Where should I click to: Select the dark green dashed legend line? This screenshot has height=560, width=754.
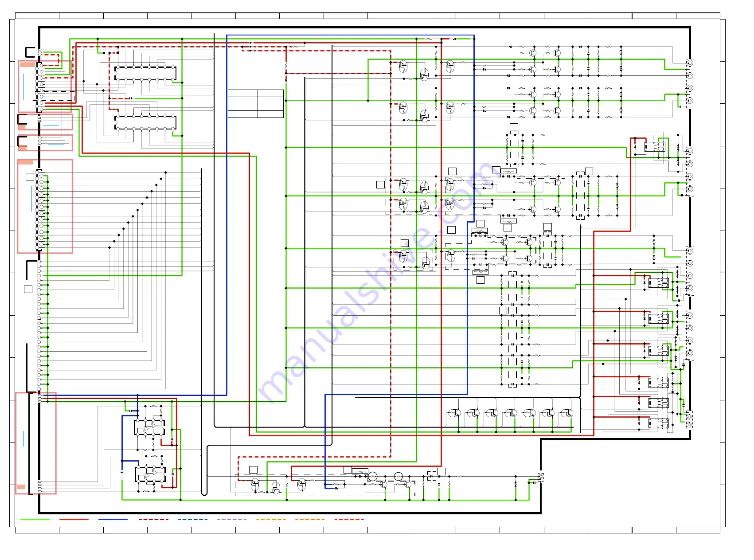pos(193,519)
